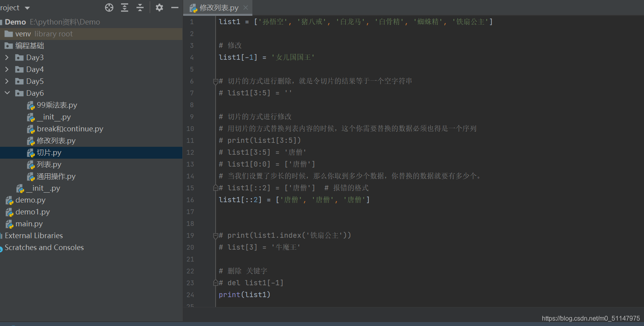Click the Day5 folder icon
The width and height of the screenshot is (644, 326).
(x=19, y=81)
